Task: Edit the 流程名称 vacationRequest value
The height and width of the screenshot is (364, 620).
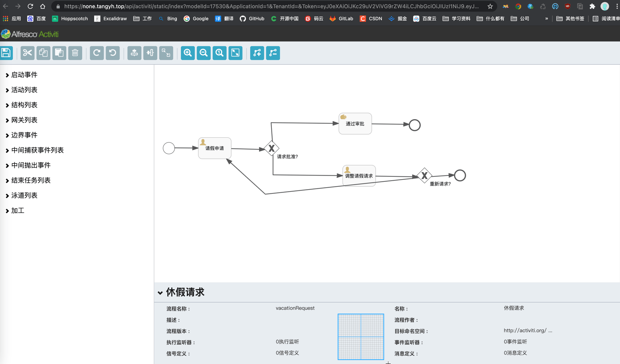Action: 295,308
